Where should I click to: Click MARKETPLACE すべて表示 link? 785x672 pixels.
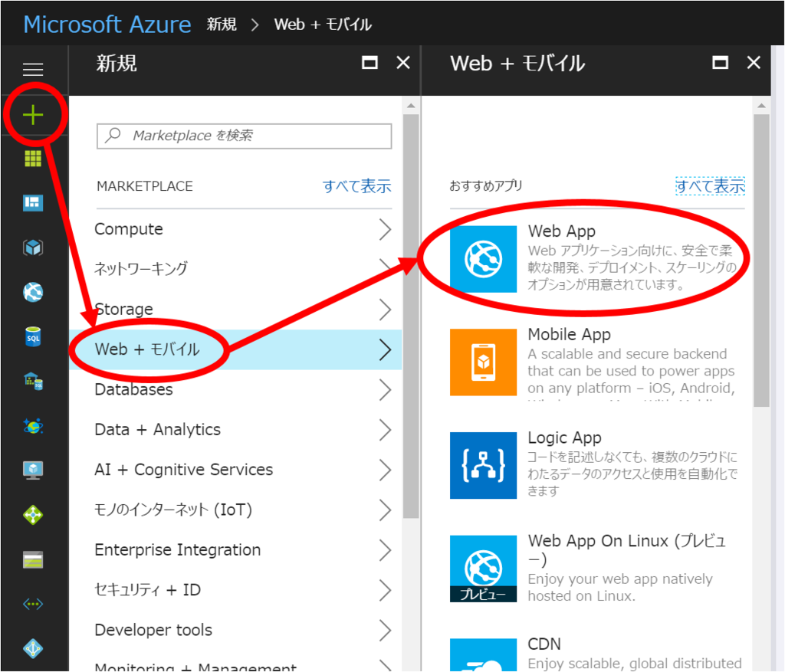pos(356,186)
